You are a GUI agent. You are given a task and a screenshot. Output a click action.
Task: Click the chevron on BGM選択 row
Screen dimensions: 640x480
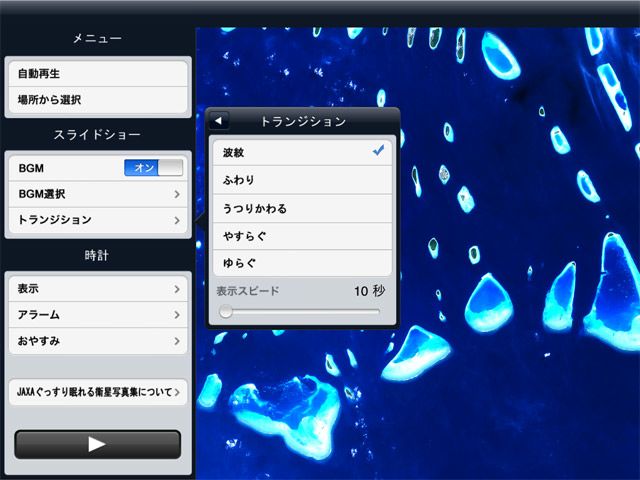pyautogui.click(x=177, y=194)
